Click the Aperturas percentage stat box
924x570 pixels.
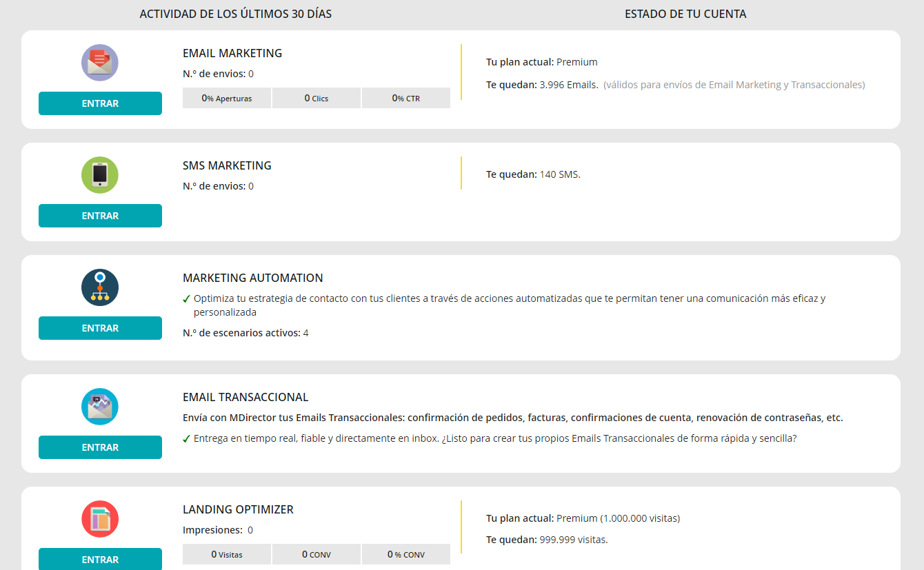point(227,98)
